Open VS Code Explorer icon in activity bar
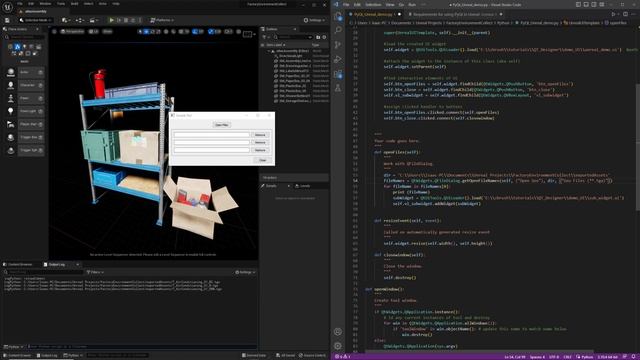The height and width of the screenshot is (360, 640). pyautogui.click(x=338, y=16)
